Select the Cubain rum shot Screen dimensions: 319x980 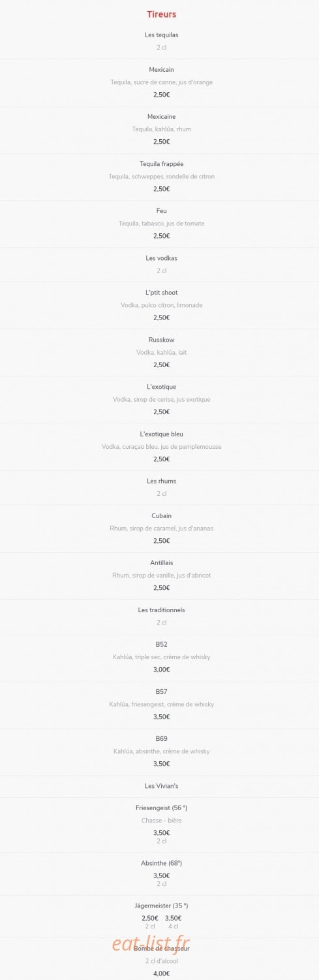click(x=161, y=515)
